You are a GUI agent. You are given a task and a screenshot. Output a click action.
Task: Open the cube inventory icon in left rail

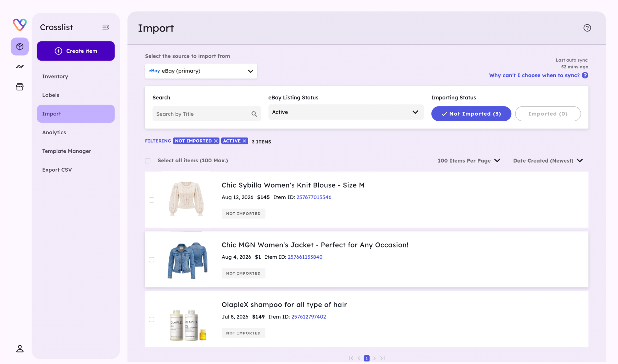pyautogui.click(x=20, y=46)
